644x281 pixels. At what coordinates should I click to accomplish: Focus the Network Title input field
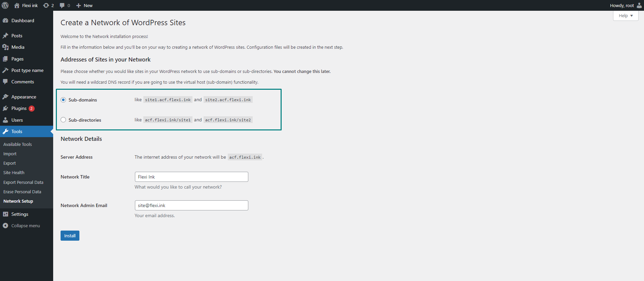[x=191, y=177]
